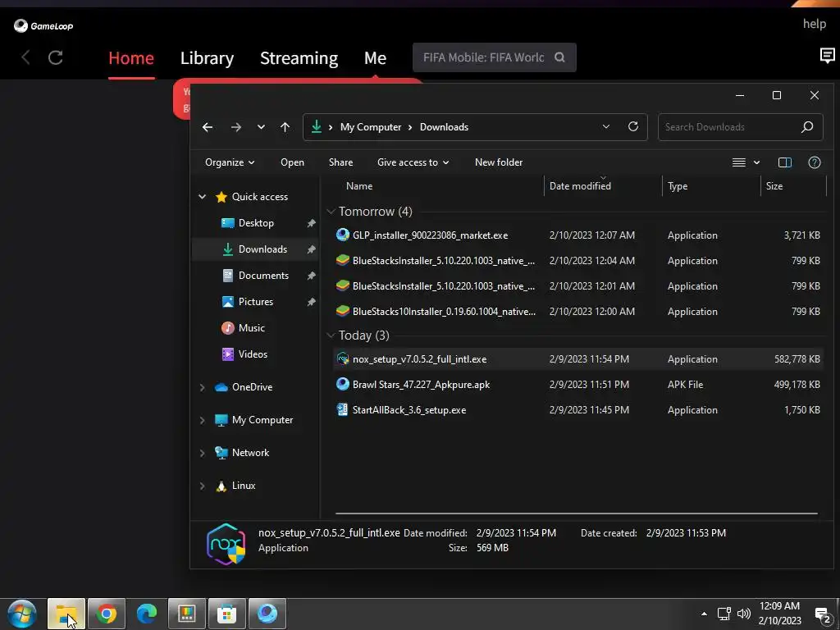Toggle the preview pane
The image size is (840, 630).
tap(785, 162)
